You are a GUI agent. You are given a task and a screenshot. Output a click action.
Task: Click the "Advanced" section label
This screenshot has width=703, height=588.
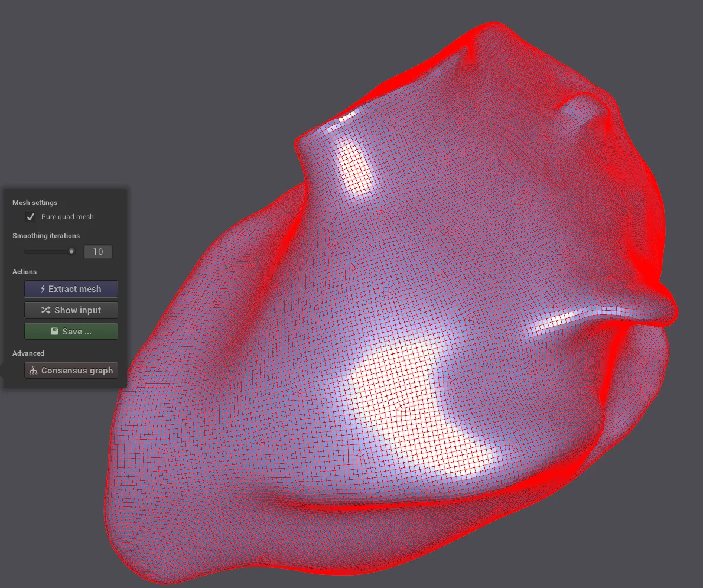(x=28, y=353)
